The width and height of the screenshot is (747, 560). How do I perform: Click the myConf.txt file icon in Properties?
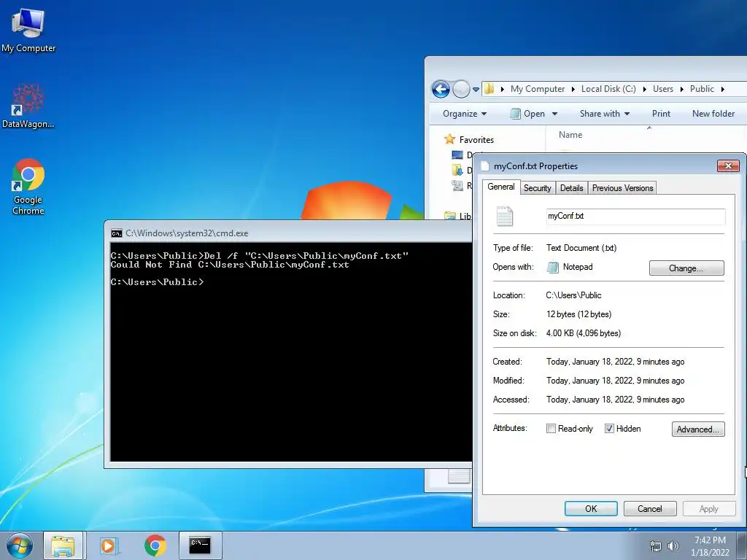coord(505,216)
